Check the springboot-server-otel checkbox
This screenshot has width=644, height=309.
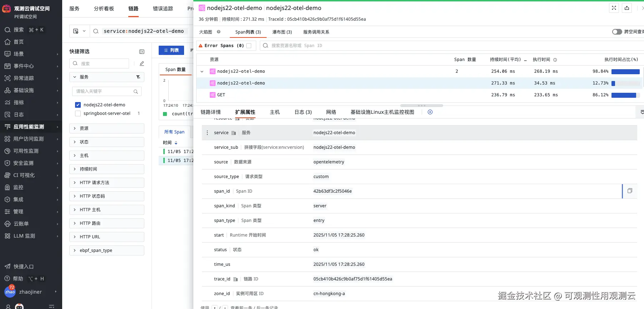pyautogui.click(x=78, y=113)
